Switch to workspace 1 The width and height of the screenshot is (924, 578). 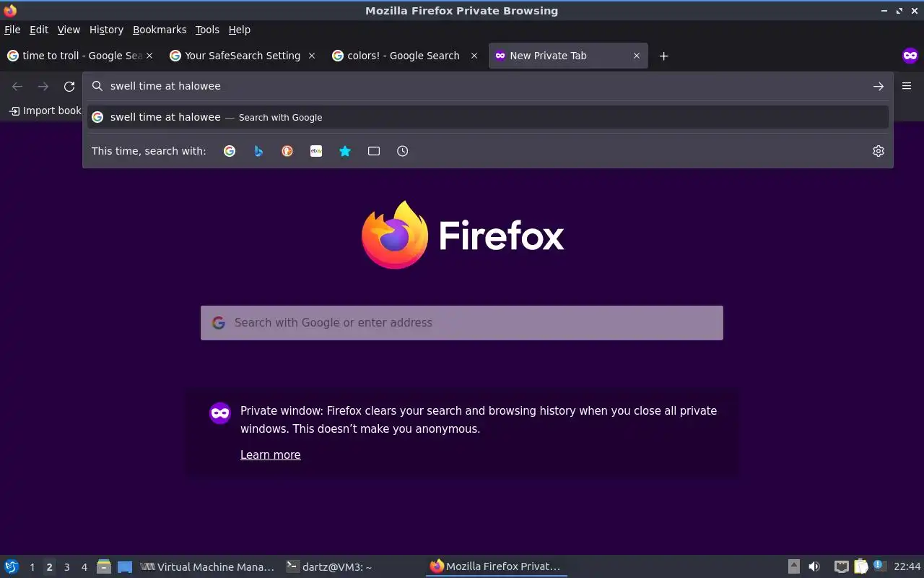click(x=32, y=567)
